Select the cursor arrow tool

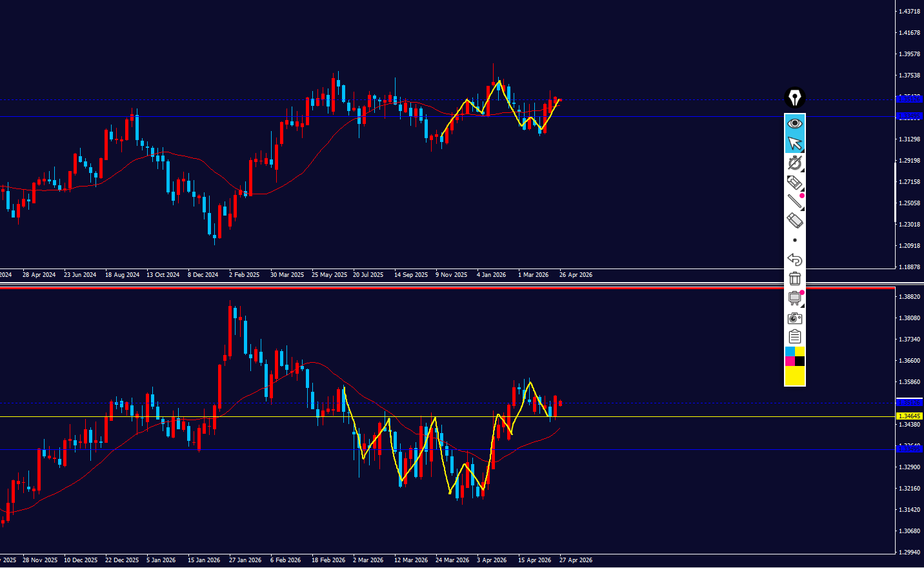[794, 143]
